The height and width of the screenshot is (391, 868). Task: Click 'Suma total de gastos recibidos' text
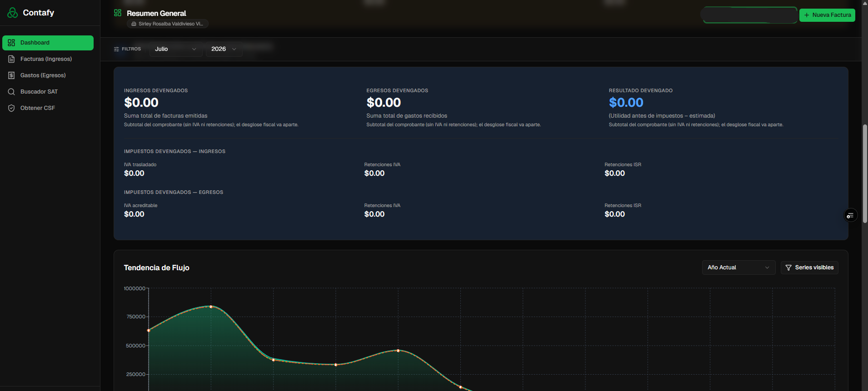click(x=407, y=116)
